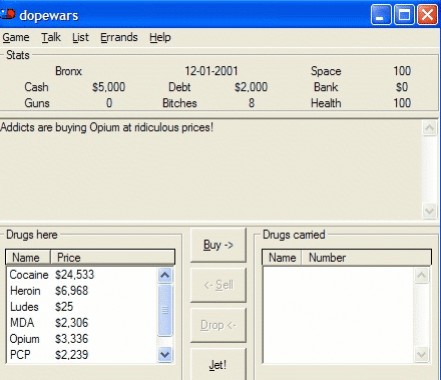Image resolution: width=441 pixels, height=380 pixels.
Task: Click the Health label in Stats
Action: tap(326, 103)
